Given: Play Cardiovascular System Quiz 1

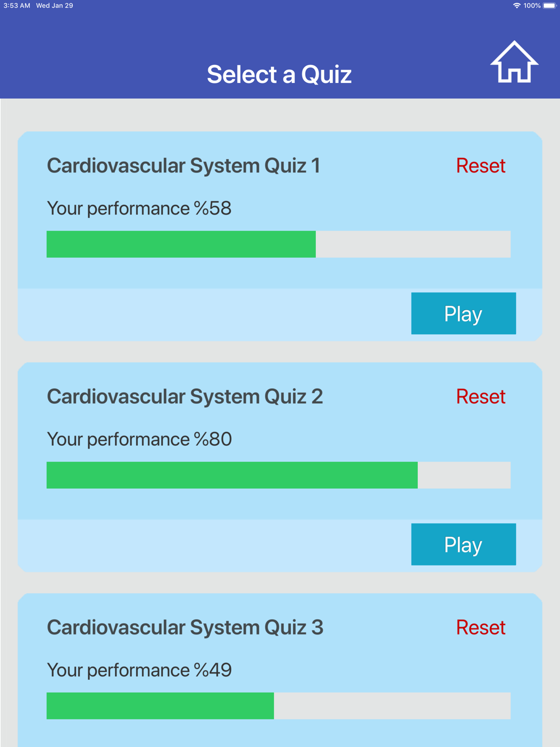Looking at the screenshot, I should coord(464,314).
